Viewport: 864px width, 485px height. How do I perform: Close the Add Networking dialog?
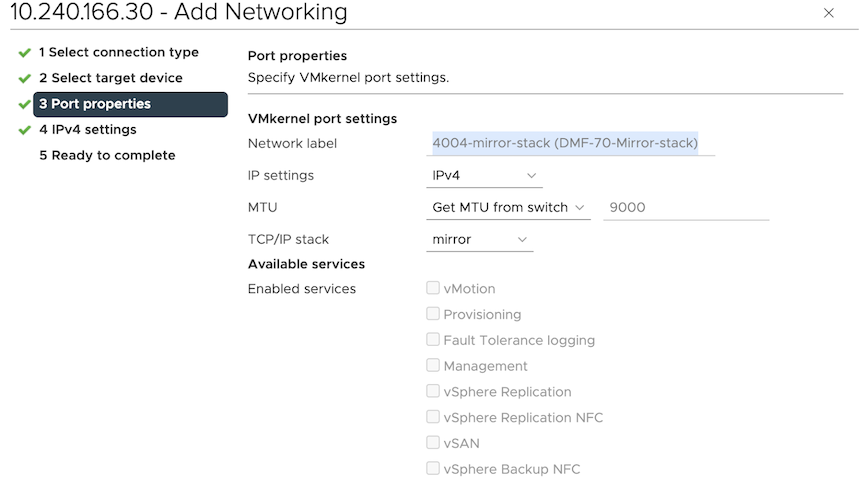828,13
